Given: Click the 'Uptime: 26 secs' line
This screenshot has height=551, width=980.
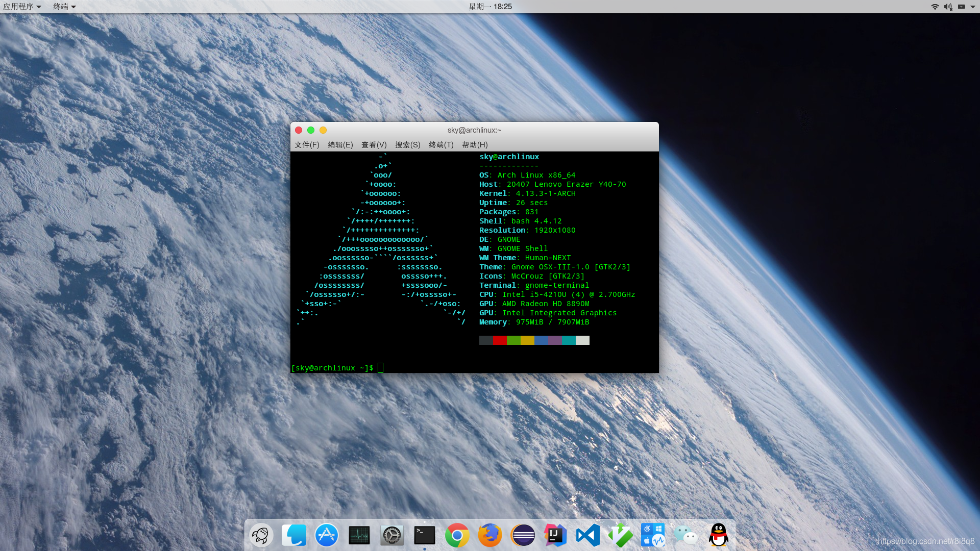Looking at the screenshot, I should pyautogui.click(x=513, y=203).
